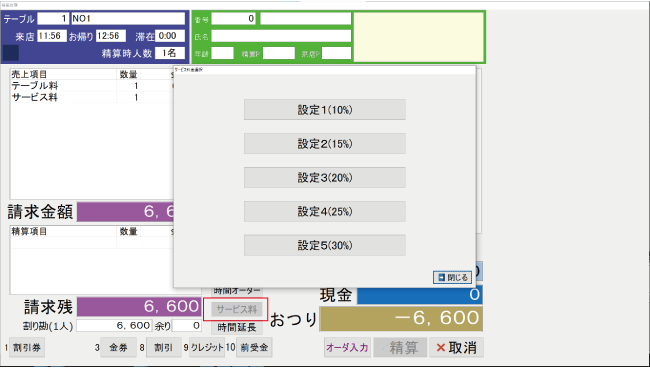The width and height of the screenshot is (650, 368).
Task: Edit the お帰り departure time field
Action: tap(111, 36)
